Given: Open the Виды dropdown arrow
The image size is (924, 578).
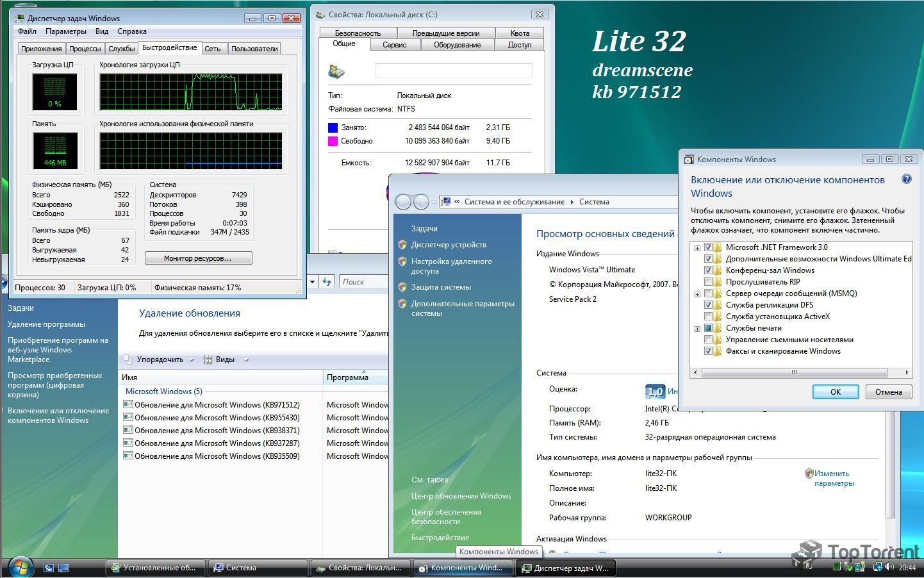Looking at the screenshot, I should tap(246, 359).
